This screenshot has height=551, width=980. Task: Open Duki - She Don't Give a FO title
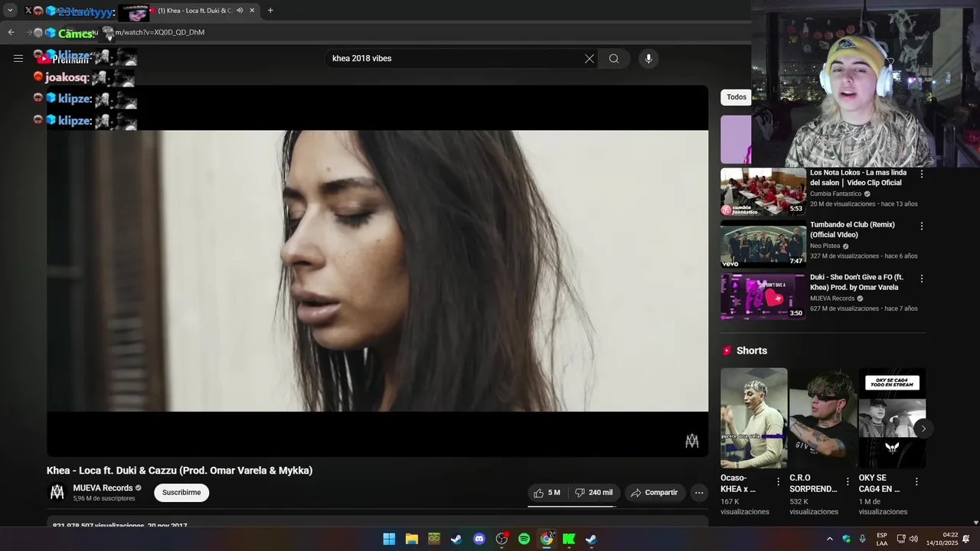[x=857, y=282]
